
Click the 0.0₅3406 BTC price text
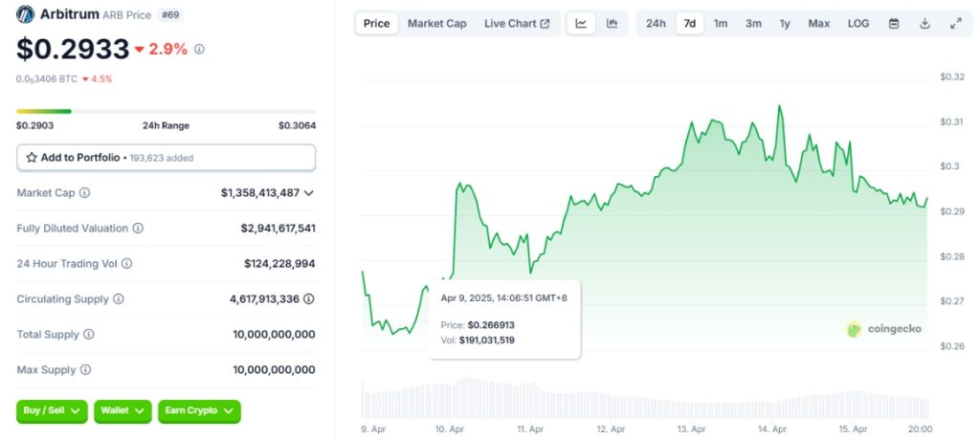tap(47, 79)
